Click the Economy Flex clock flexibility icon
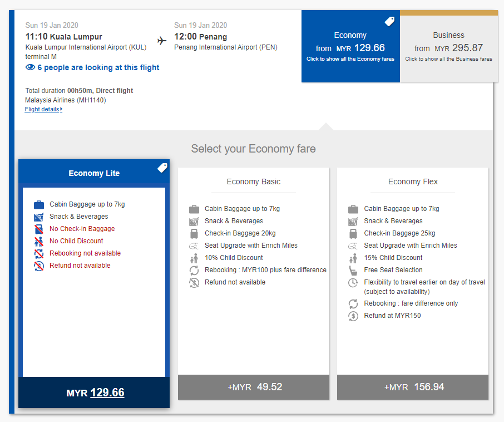Viewport: 504px width, 422px height. click(353, 283)
